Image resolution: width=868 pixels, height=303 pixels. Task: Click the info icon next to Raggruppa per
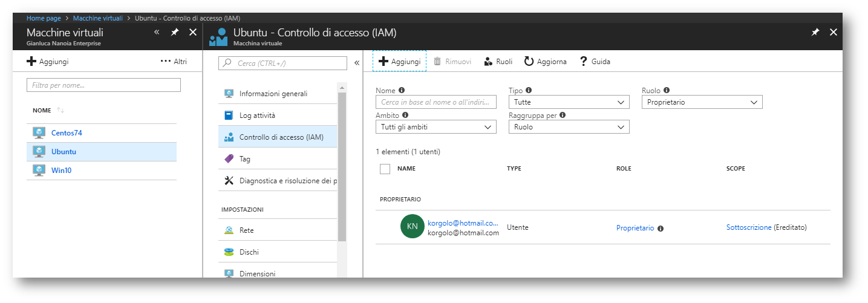(563, 115)
